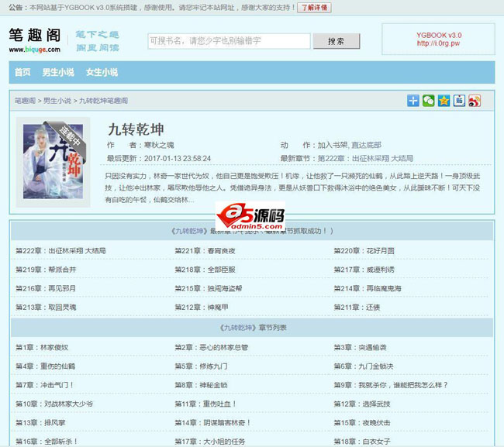Open 第211章:还债
This screenshot has height=447, width=504.
point(357,308)
